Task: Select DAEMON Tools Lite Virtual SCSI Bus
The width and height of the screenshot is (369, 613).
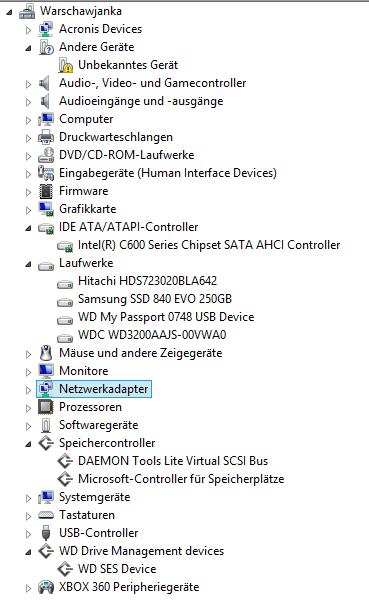Action: click(x=173, y=461)
